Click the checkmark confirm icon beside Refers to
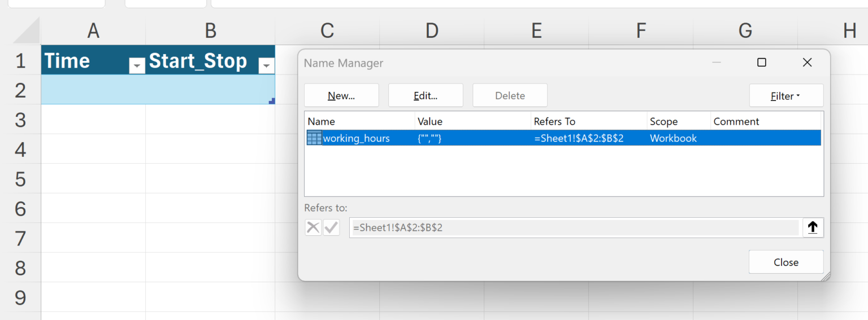Viewport: 868px width, 320px height. coord(331,227)
